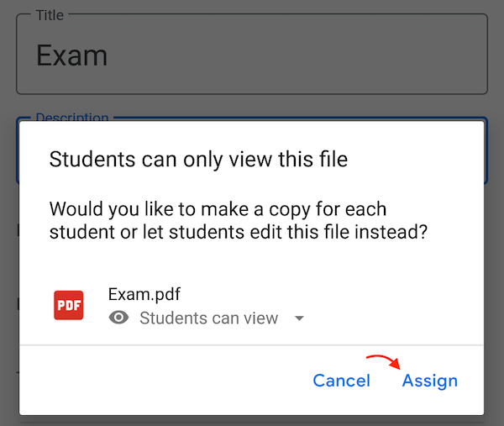
Task: Click blank dialog area left of Cancel
Action: pos(164,381)
